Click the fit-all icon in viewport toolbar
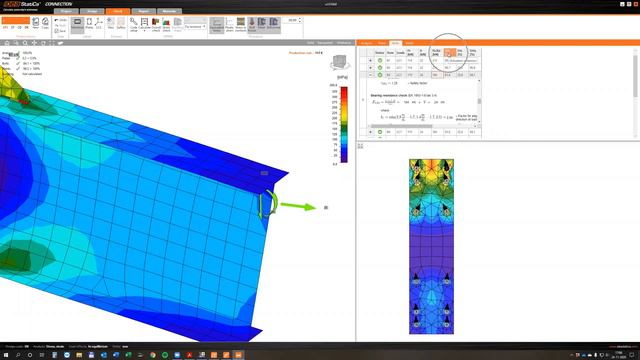Viewport: 640px width, 360px height. [52, 43]
